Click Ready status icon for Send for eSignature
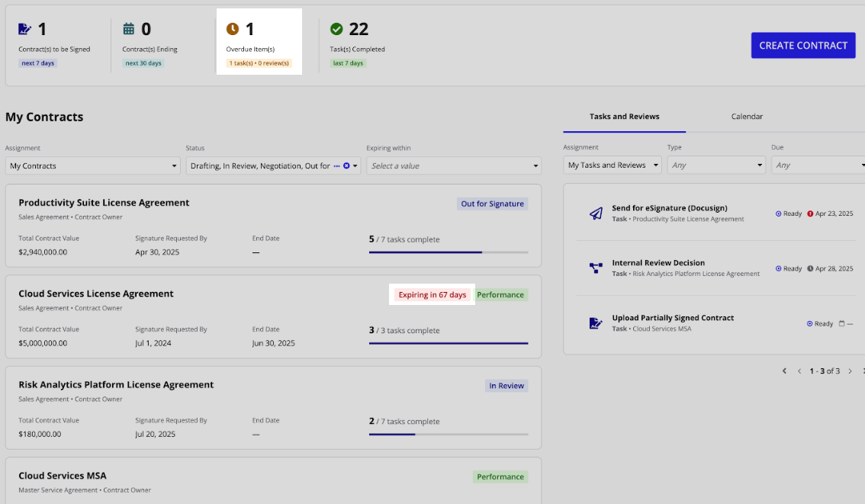The image size is (865, 504). [778, 213]
